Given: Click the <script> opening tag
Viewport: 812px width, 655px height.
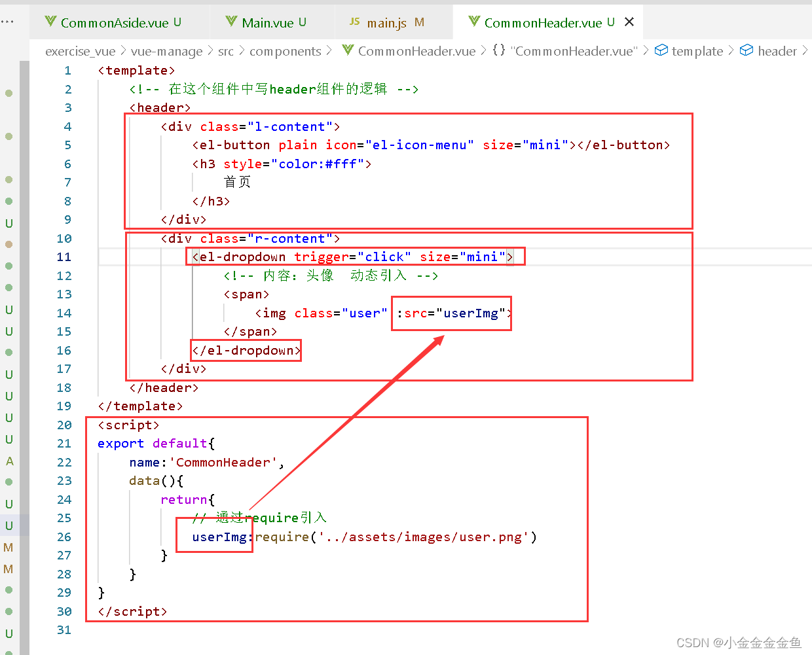Looking at the screenshot, I should click(128, 425).
